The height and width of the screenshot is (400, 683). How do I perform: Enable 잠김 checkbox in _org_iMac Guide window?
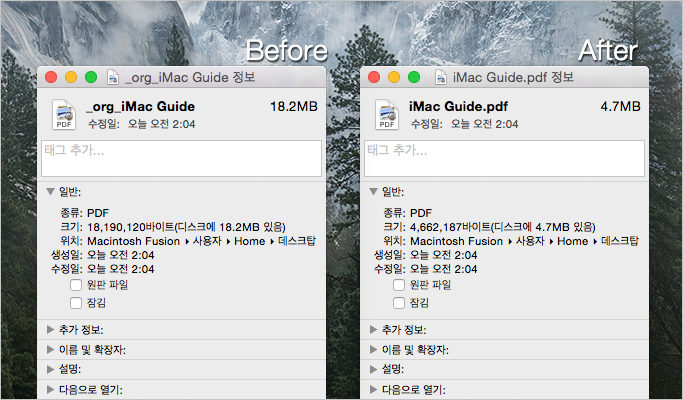(76, 303)
